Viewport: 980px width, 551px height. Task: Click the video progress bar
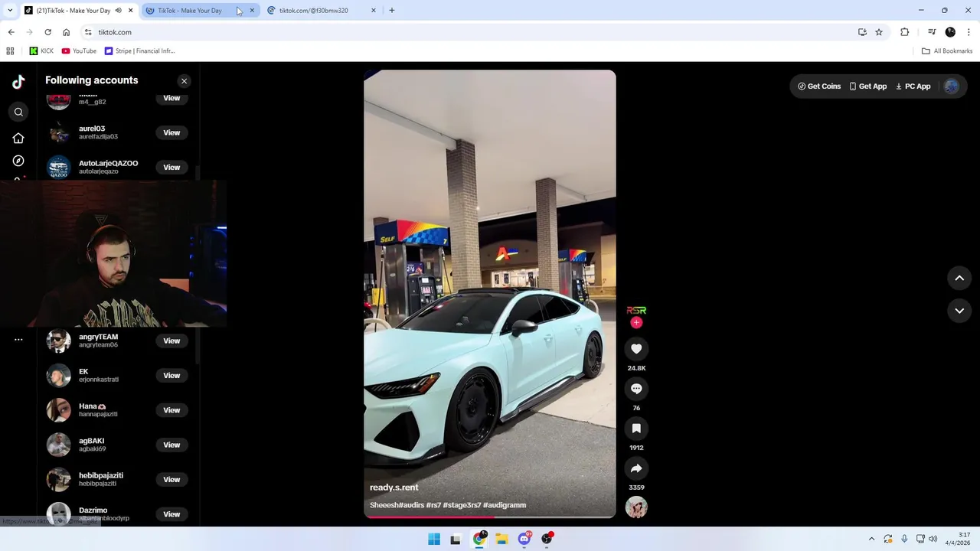pyautogui.click(x=490, y=517)
